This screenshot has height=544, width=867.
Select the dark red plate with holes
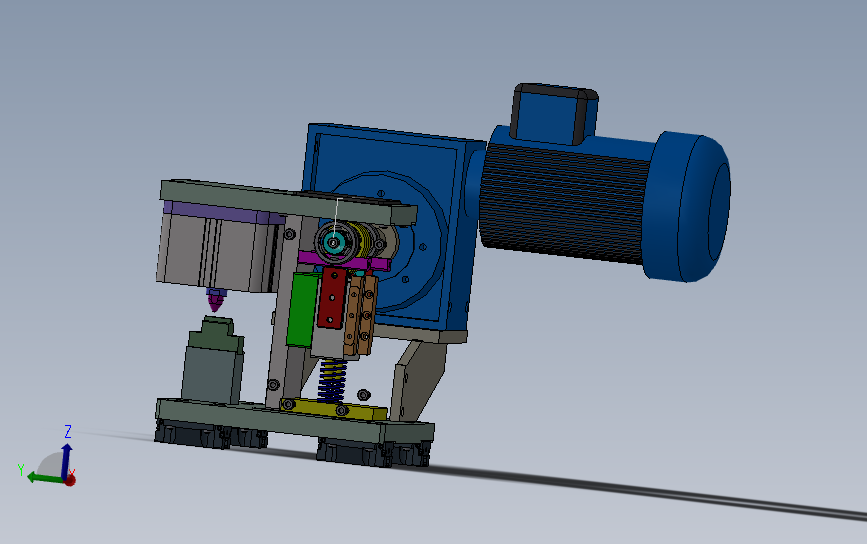(332, 297)
